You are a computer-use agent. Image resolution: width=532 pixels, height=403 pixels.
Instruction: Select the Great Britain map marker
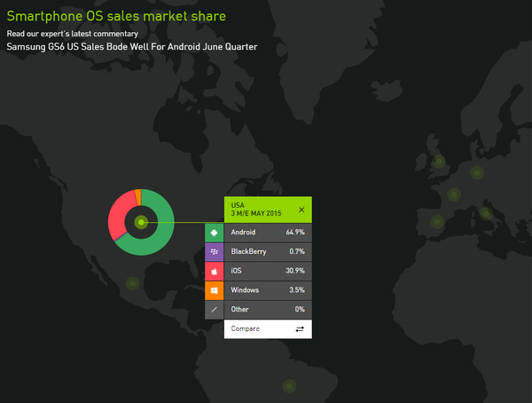pyautogui.click(x=439, y=161)
